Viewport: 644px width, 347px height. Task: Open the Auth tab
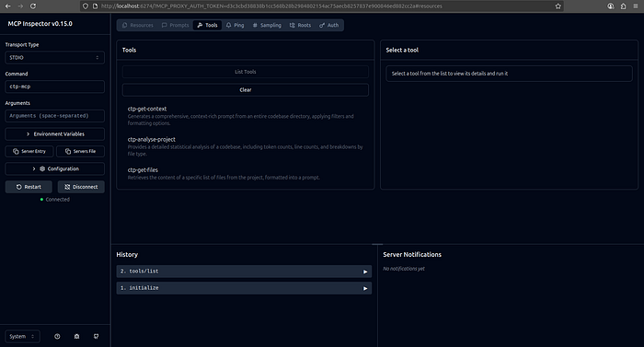coord(329,25)
